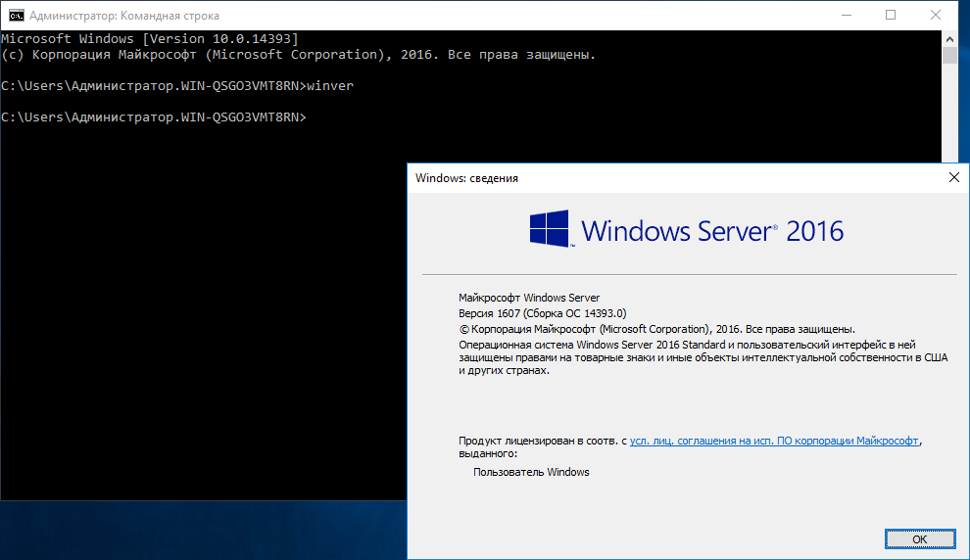Click 'Версия 1607 (Сборка ОС 14393.0)' text
Viewport: 970px width, 560px height.
click(x=543, y=313)
